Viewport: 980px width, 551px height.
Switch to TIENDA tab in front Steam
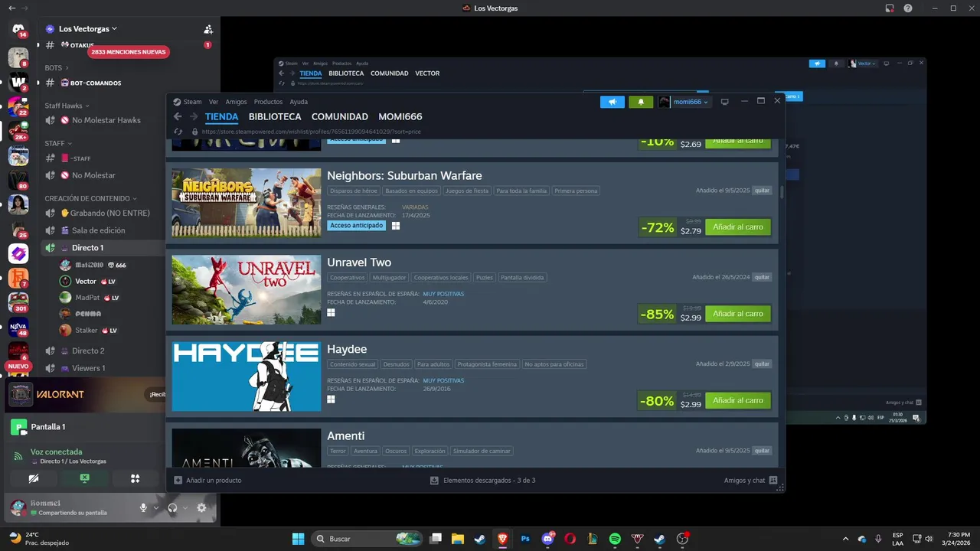tap(222, 117)
